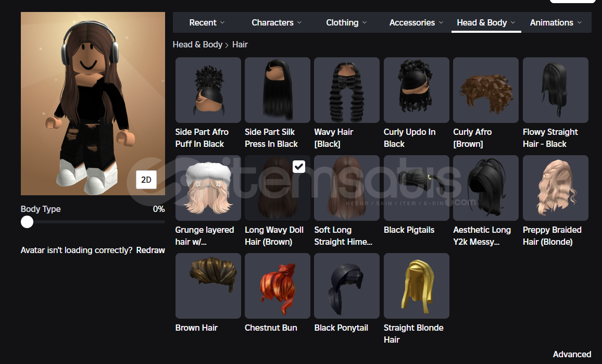The height and width of the screenshot is (364, 602).
Task: Expand the Accessories dropdown chevron
Action: (441, 23)
